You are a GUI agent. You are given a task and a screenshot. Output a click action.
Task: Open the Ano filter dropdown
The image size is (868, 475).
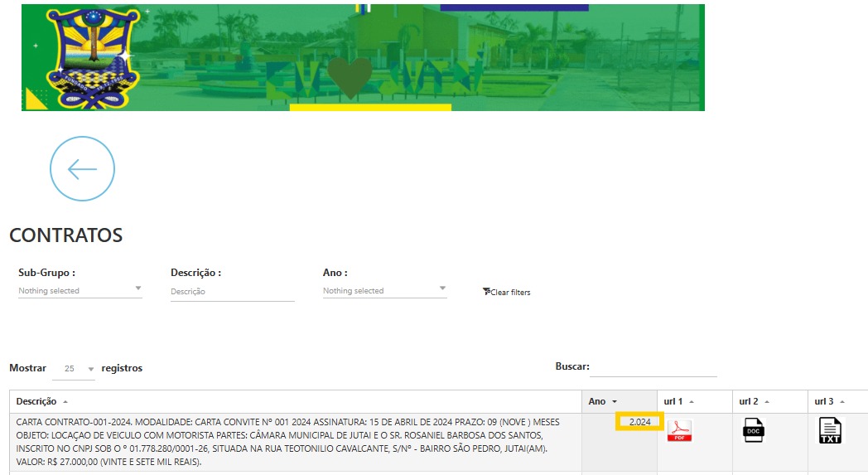[x=384, y=291]
